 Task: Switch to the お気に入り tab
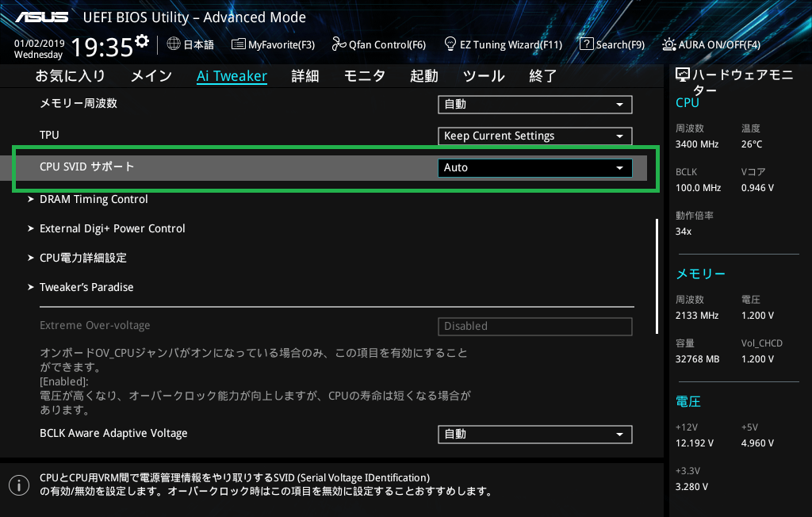tap(71, 76)
